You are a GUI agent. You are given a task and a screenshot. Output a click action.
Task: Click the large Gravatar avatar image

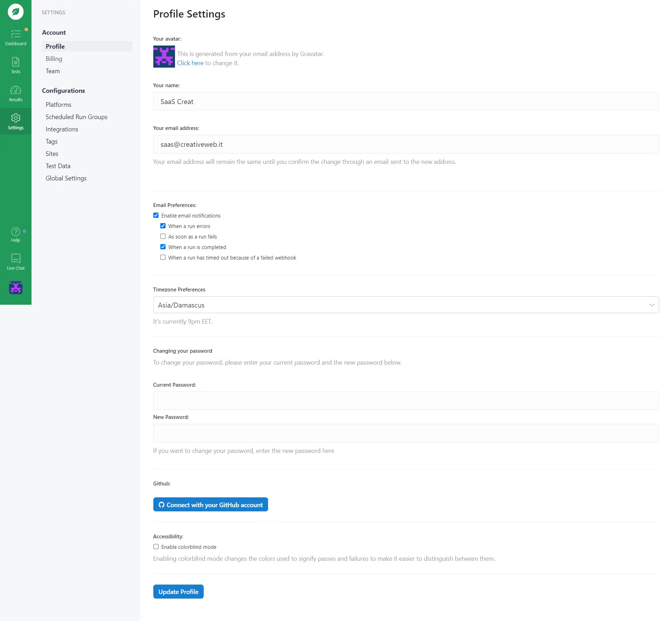tap(164, 57)
